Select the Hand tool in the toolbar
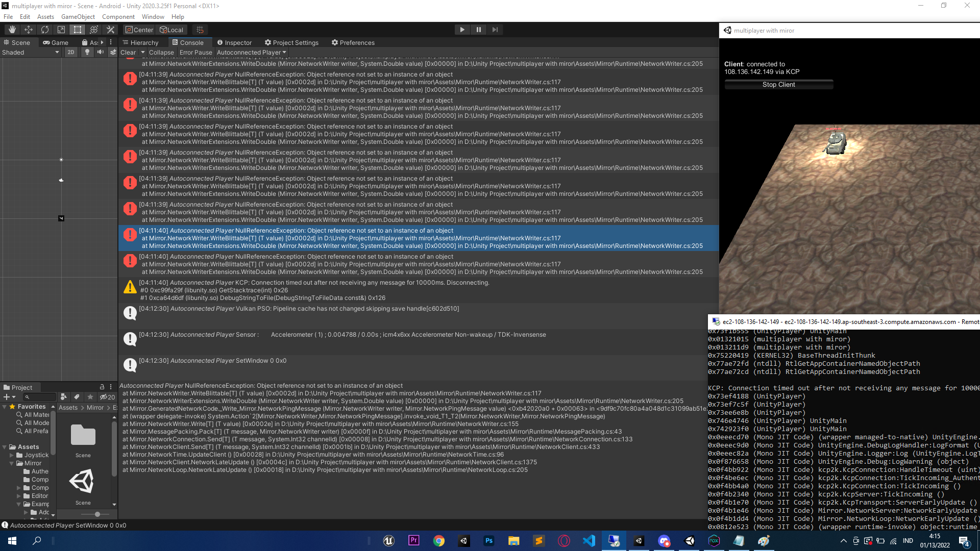980x551 pixels. coord(12,30)
